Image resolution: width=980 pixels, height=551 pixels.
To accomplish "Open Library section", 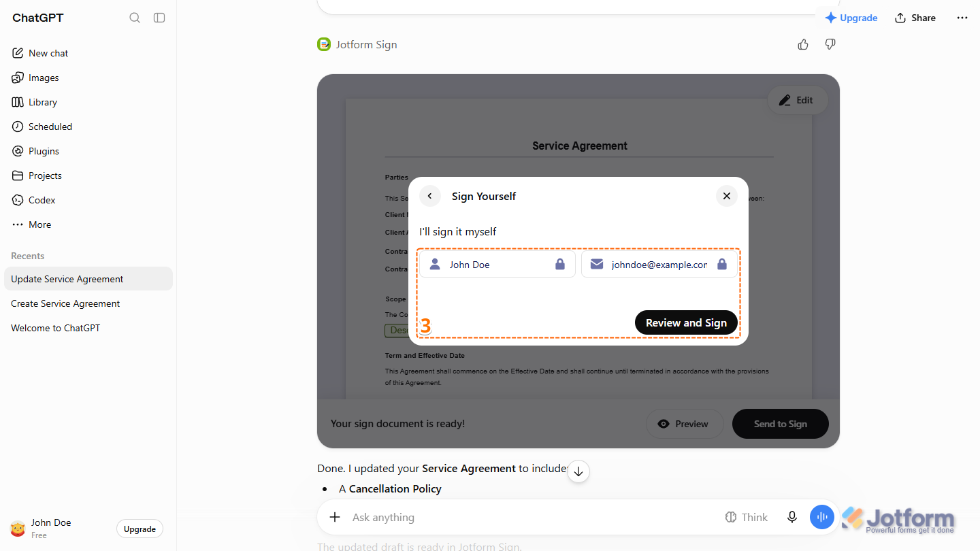I will [x=88, y=102].
